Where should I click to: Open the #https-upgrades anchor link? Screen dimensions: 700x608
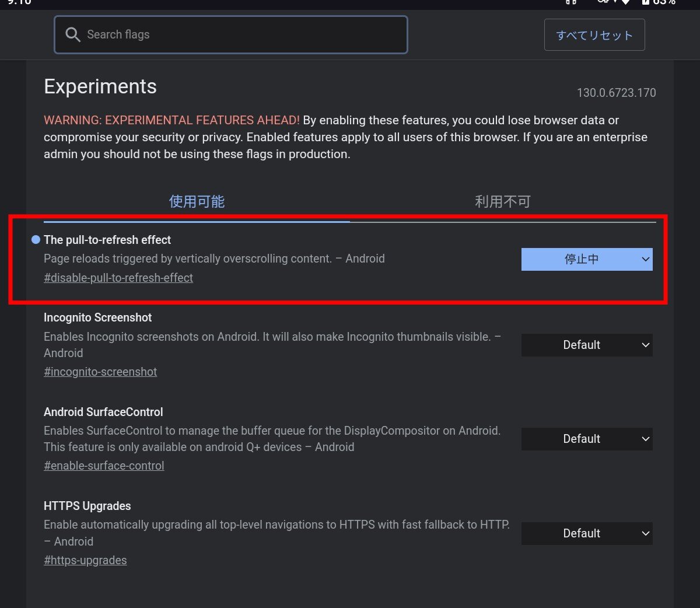(x=85, y=560)
